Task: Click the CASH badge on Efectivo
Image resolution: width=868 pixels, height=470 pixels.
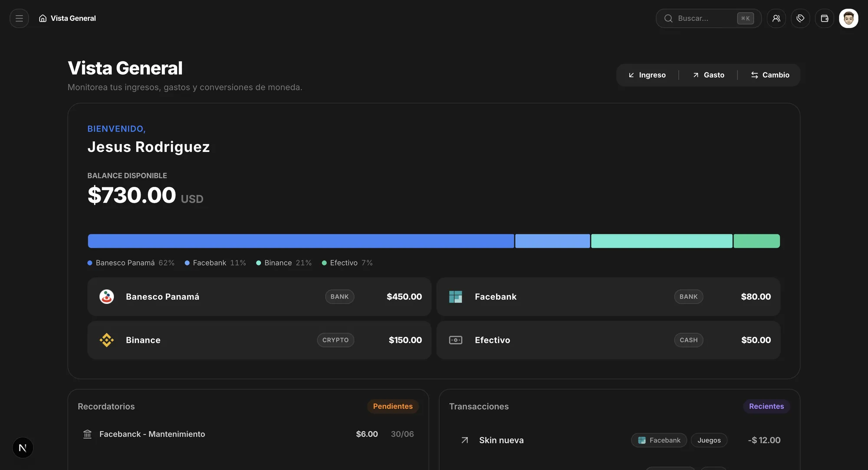Action: 688,340
